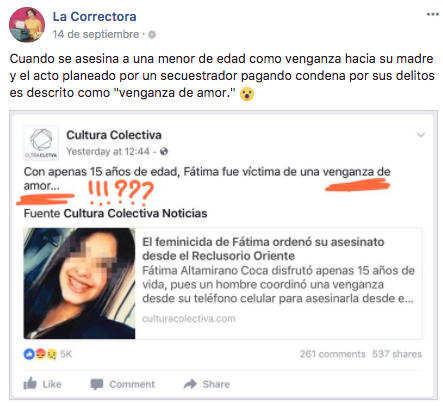This screenshot has height=406, width=443.
Task: Click the culturacolectiva.com domain link
Action: click(x=189, y=319)
